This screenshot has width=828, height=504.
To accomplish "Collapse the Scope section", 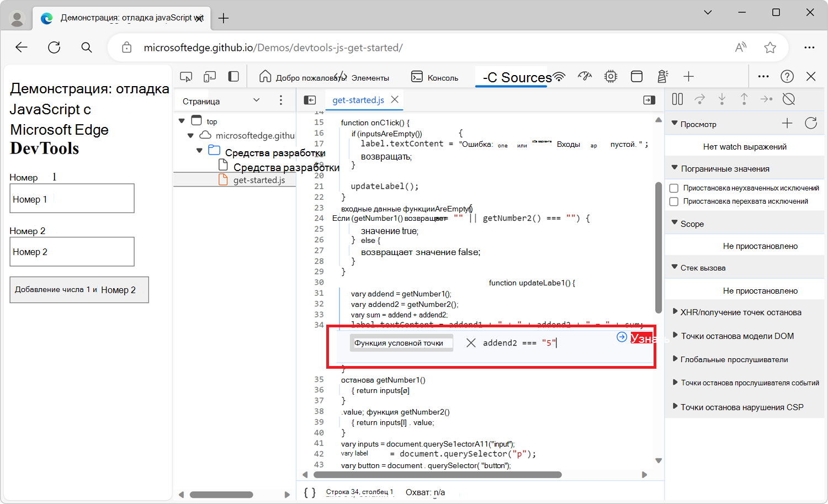I will [x=675, y=223].
